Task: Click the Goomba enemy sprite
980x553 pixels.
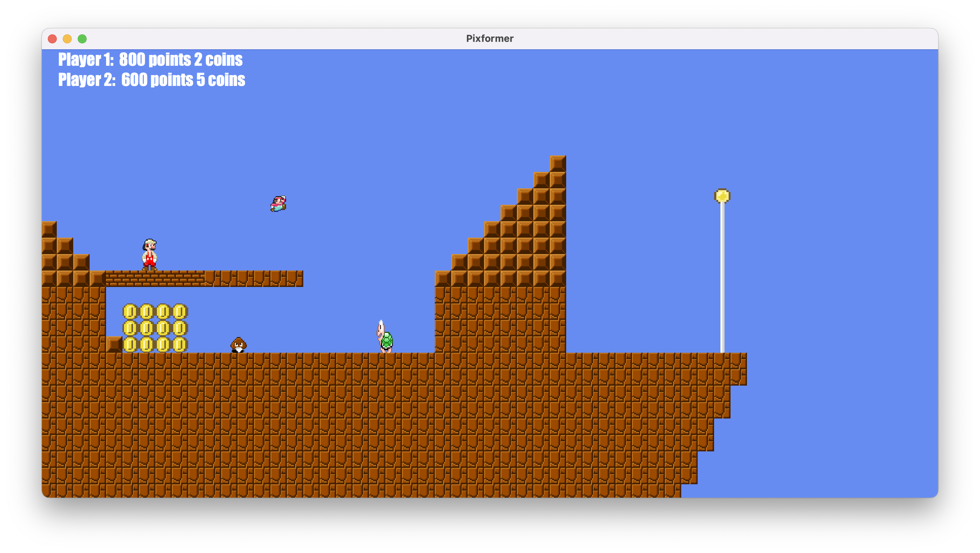Action: [239, 345]
